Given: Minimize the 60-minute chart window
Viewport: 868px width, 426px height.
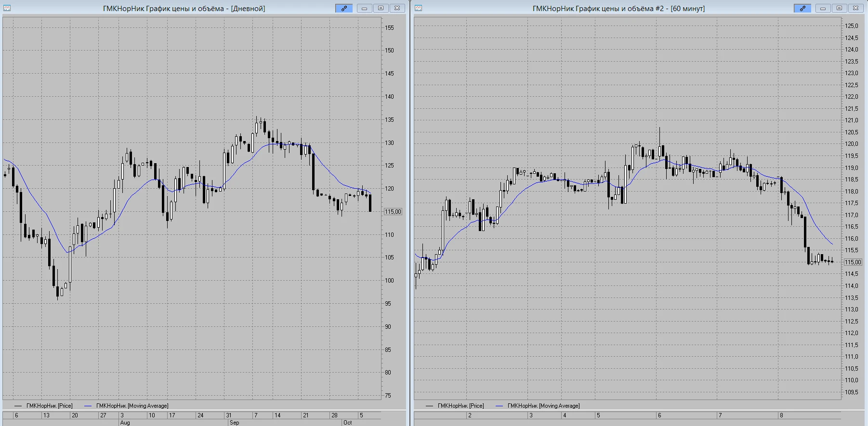Looking at the screenshot, I should pyautogui.click(x=823, y=8).
